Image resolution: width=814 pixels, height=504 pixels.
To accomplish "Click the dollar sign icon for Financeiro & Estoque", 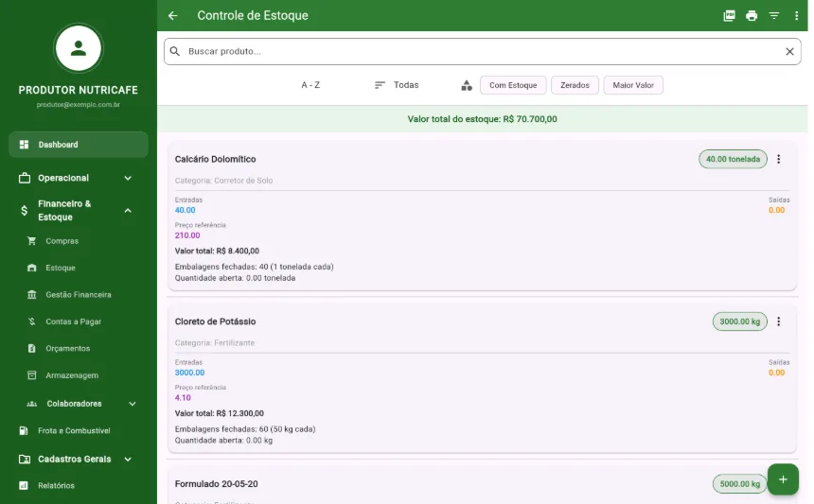I will click(x=24, y=211).
